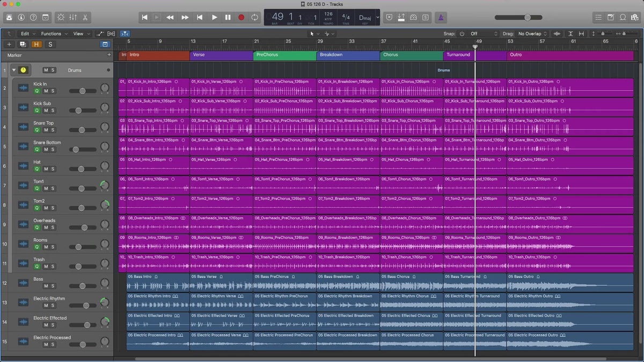The image size is (644, 362).
Task: Open the Note Pad panel
Action: 611,17
